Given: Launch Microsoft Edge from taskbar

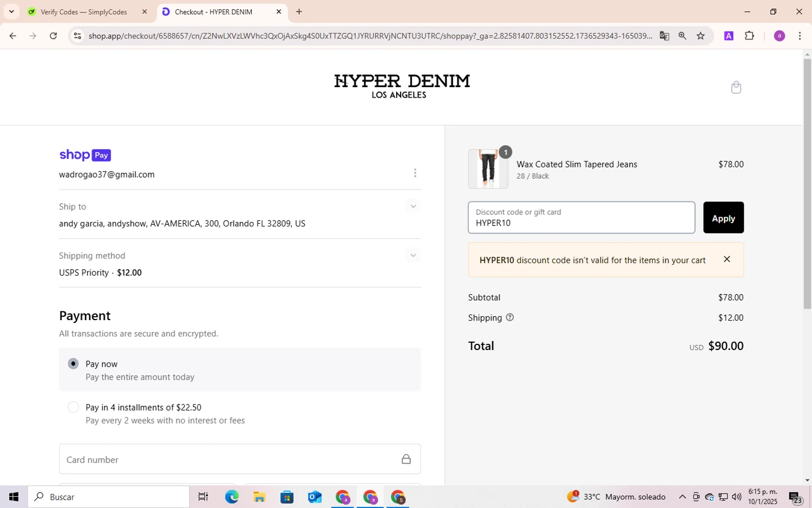Looking at the screenshot, I should click(232, 497).
